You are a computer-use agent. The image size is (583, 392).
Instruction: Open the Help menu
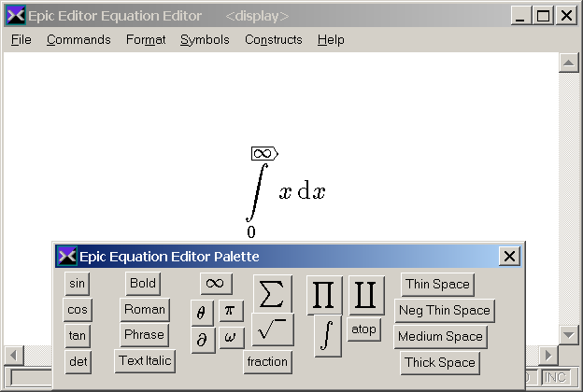tap(331, 40)
